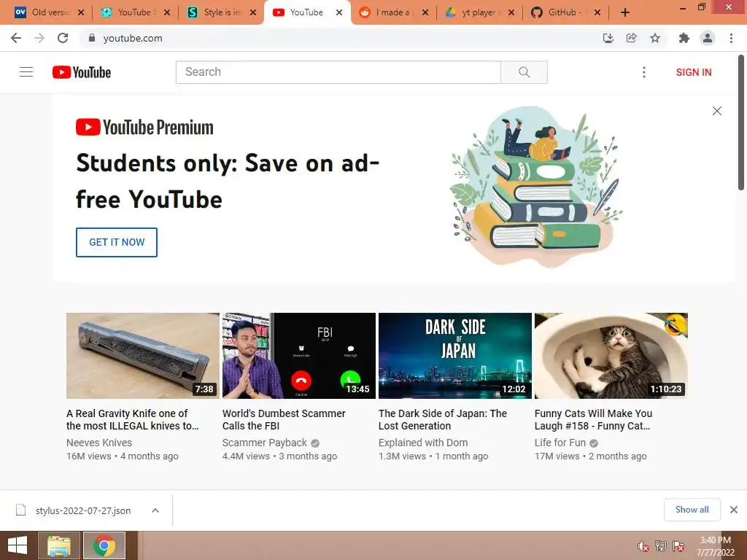Click SIGN IN link
This screenshot has height=560, width=747.
pos(694,72)
